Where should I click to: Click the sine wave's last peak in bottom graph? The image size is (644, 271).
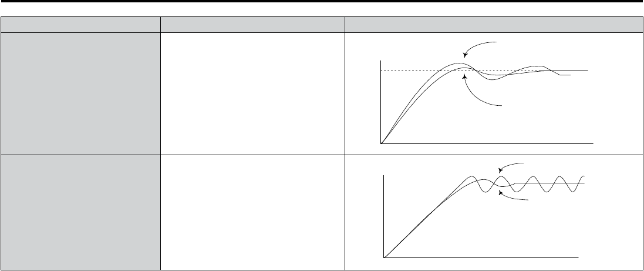[584, 176]
